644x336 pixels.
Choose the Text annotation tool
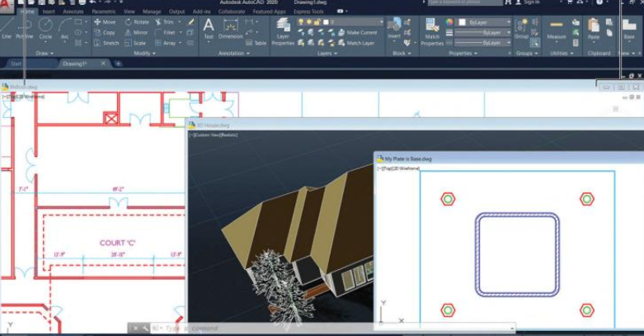(209, 29)
